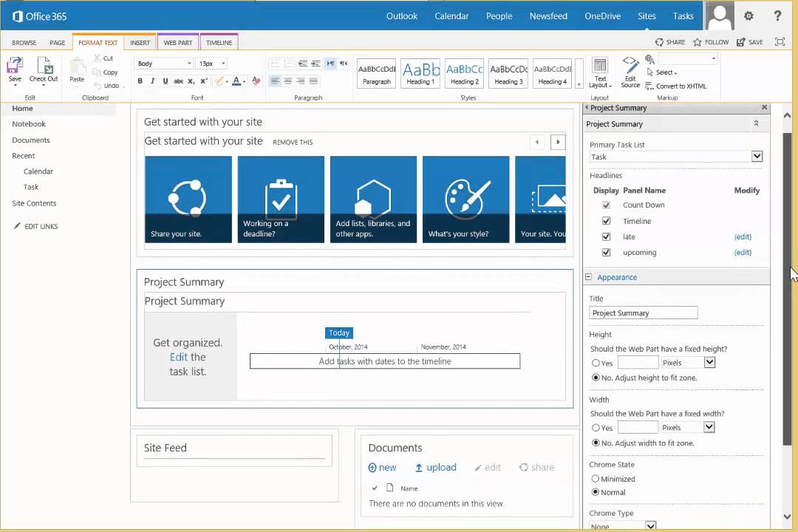798x532 pixels.
Task: Switch to the BROWSE tab
Action: coord(24,43)
